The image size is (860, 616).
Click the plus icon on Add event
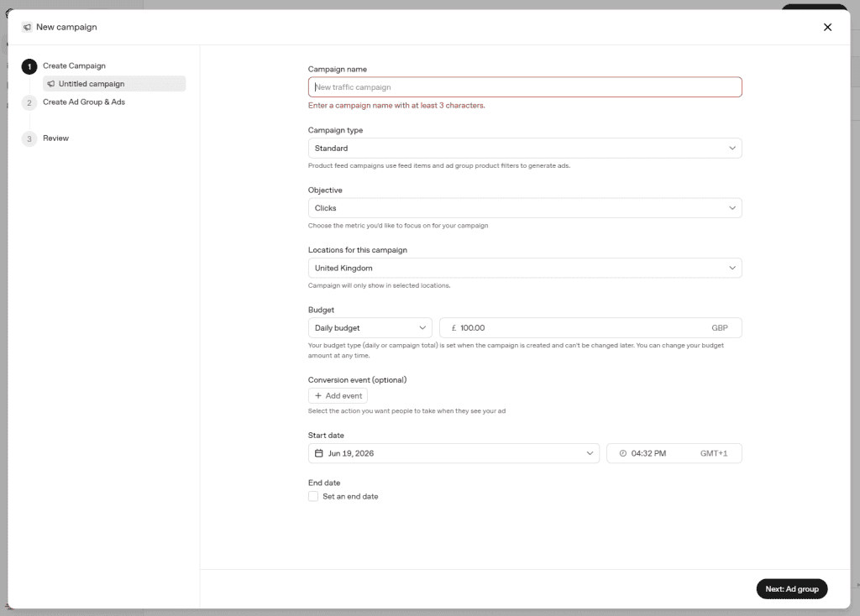[x=318, y=395]
